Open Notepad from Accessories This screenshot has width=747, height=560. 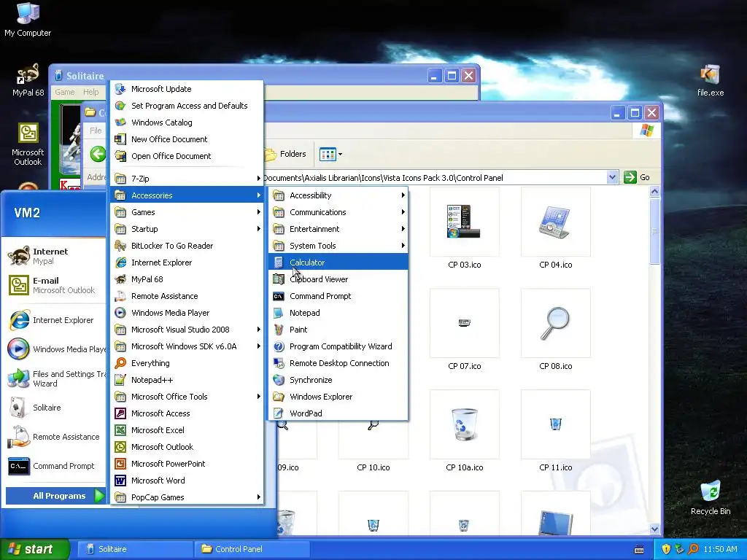[x=338, y=313]
